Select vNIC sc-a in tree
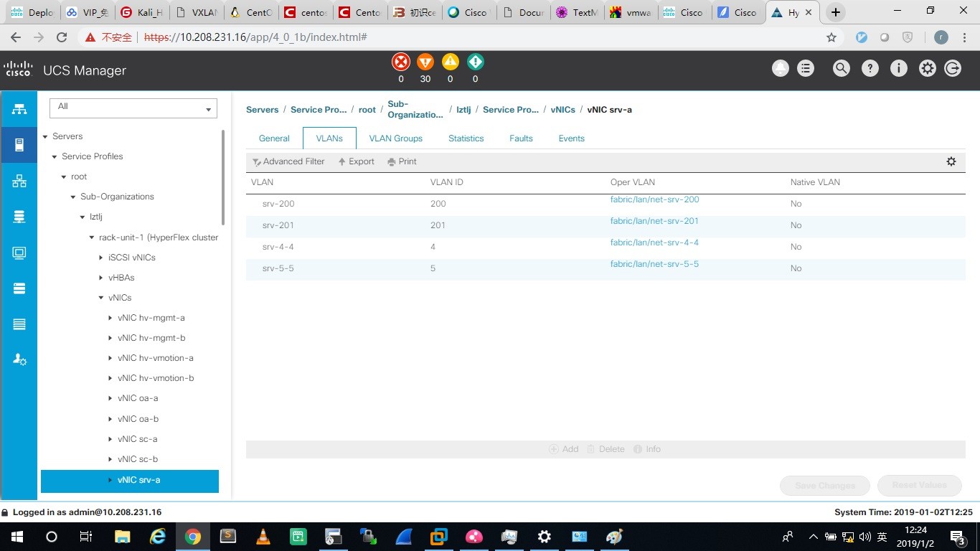The width and height of the screenshot is (980, 551). coord(138,439)
